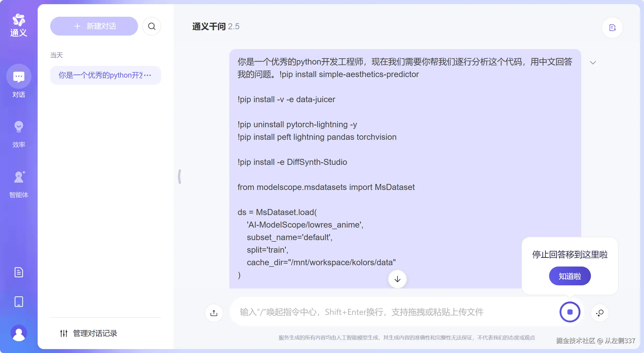Viewport: 644px width, 353px height.
Task: Click the document icon in left sidebar
Action: click(x=19, y=272)
